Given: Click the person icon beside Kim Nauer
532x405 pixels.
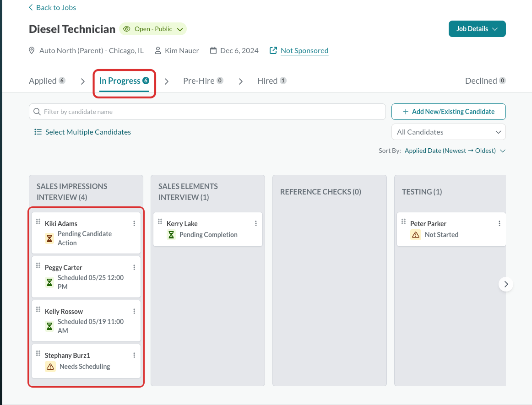Looking at the screenshot, I should (x=158, y=50).
